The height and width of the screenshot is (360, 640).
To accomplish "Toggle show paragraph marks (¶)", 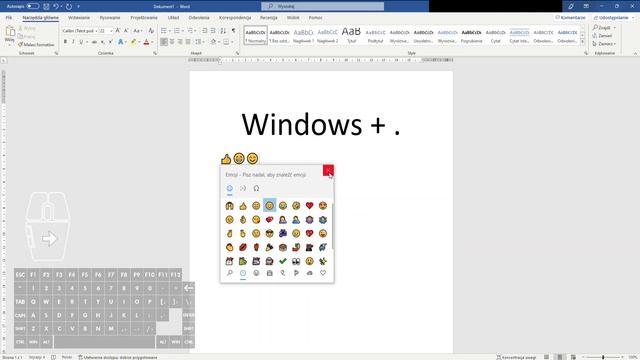I will click(x=233, y=31).
